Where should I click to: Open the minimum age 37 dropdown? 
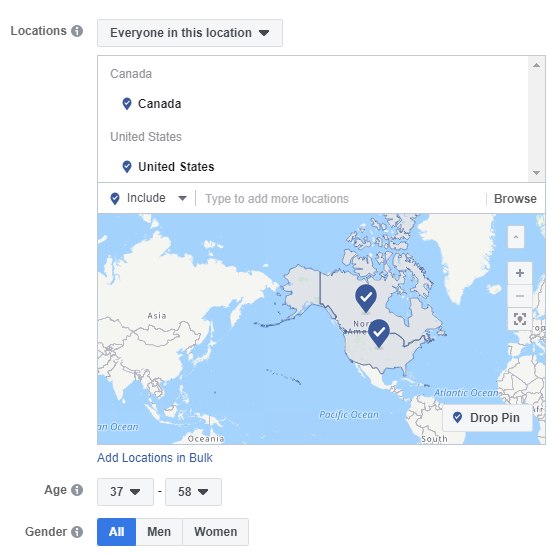click(125, 492)
